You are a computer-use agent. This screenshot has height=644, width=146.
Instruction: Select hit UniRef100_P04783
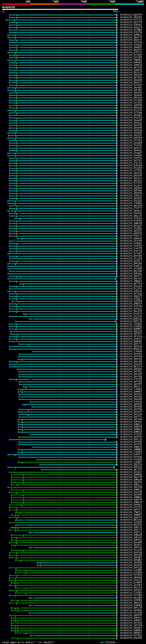(x=131, y=118)
